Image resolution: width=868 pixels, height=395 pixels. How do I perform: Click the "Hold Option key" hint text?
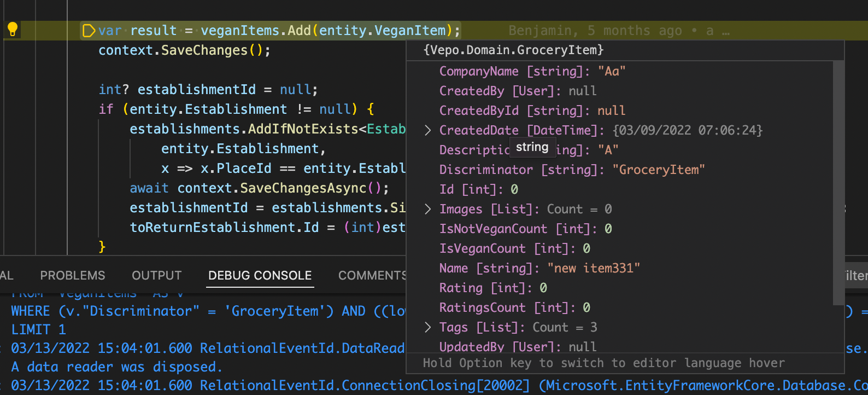pos(604,363)
